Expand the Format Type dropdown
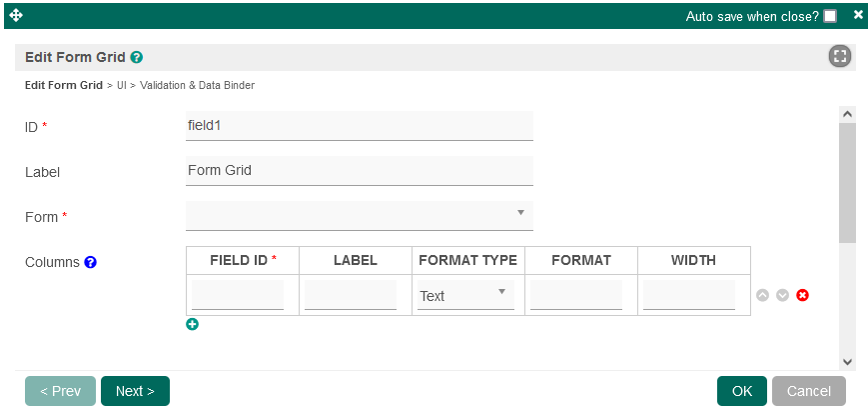The width and height of the screenshot is (868, 412). click(x=465, y=295)
